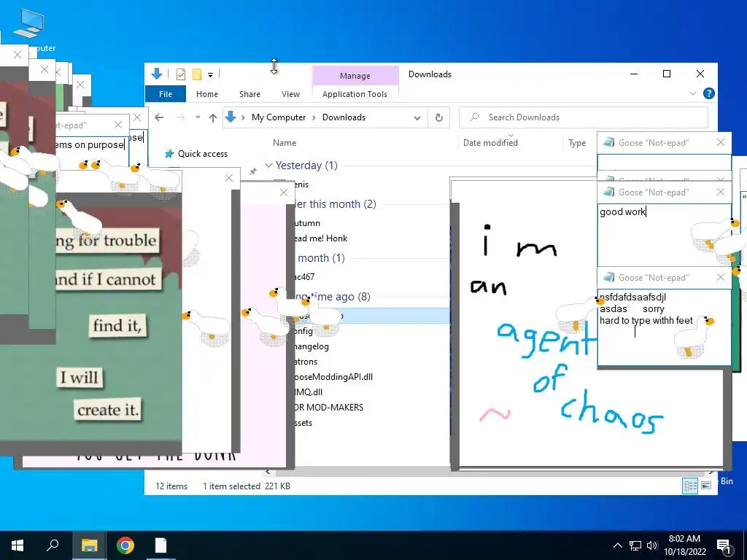Click the Forward navigation arrow
Viewport: 747px width, 560px height.
(181, 117)
